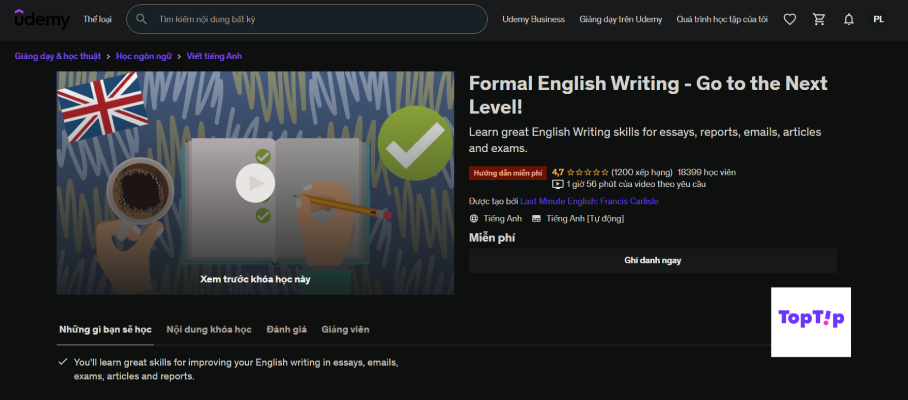This screenshot has height=400, width=908.
Task: Click the Hướng dẫn miễn phí badge
Action: 508,173
